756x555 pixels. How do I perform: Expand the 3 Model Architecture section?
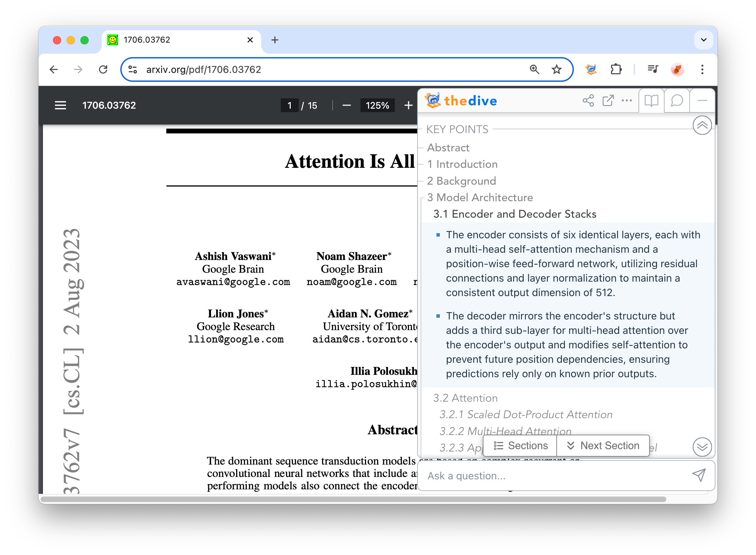coord(481,197)
